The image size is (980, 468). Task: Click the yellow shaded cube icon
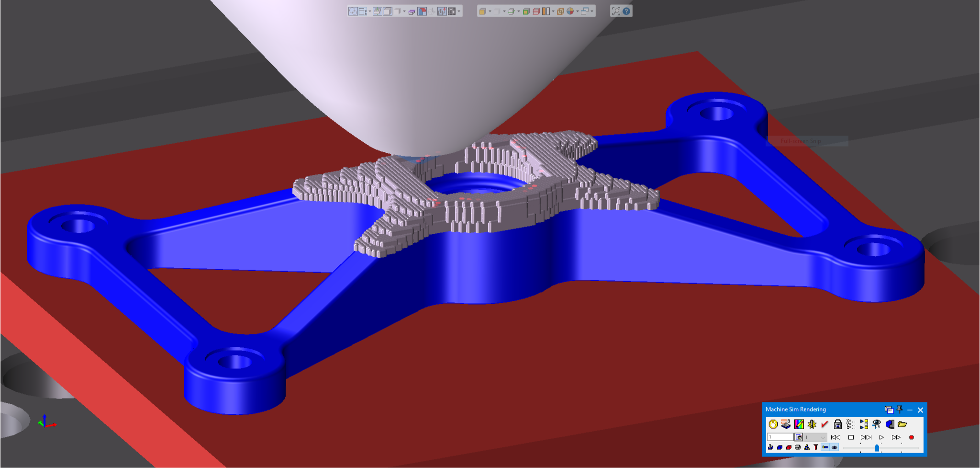coord(483,11)
